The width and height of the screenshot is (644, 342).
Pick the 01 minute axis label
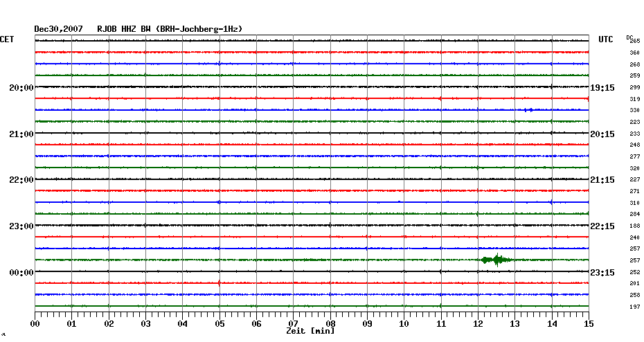coord(71,324)
